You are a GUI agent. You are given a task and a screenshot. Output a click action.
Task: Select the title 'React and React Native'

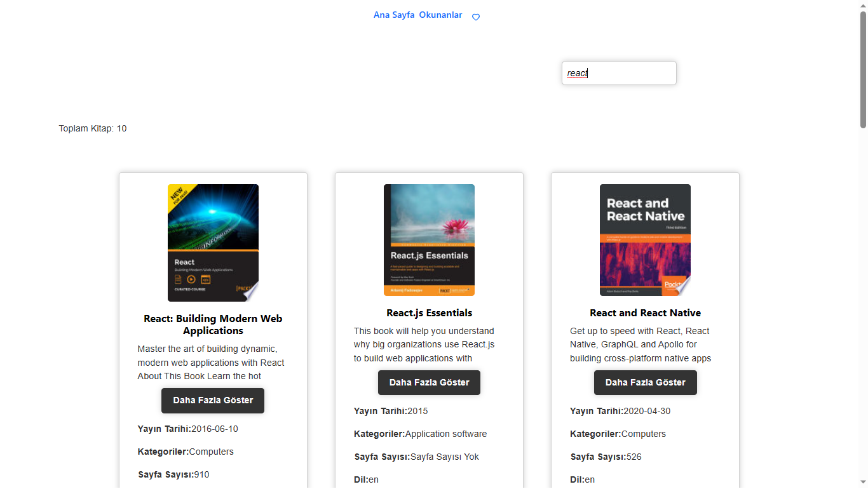point(645,312)
